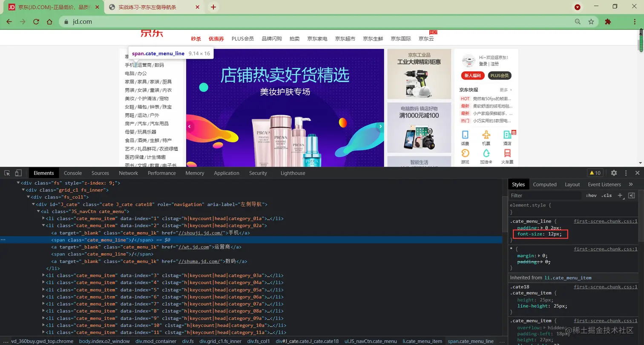Toggle the :hov element state pane
Viewport: 644px width, 345px height.
[x=591, y=195]
